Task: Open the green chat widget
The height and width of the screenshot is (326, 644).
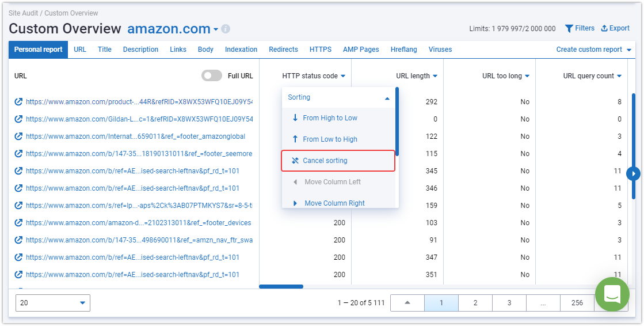Action: click(612, 294)
